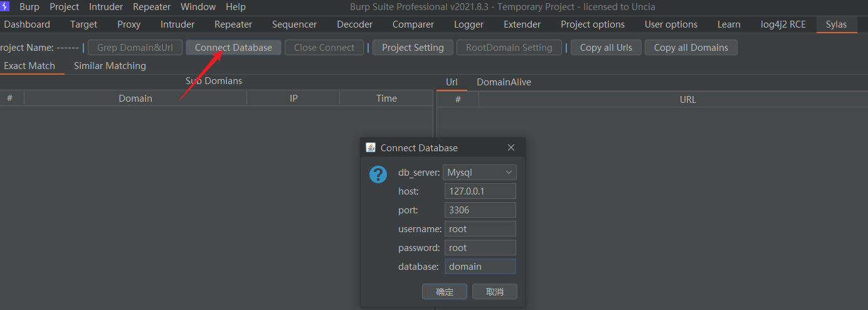This screenshot has height=310, width=868.
Task: Click the Connect Database button
Action: coord(233,47)
